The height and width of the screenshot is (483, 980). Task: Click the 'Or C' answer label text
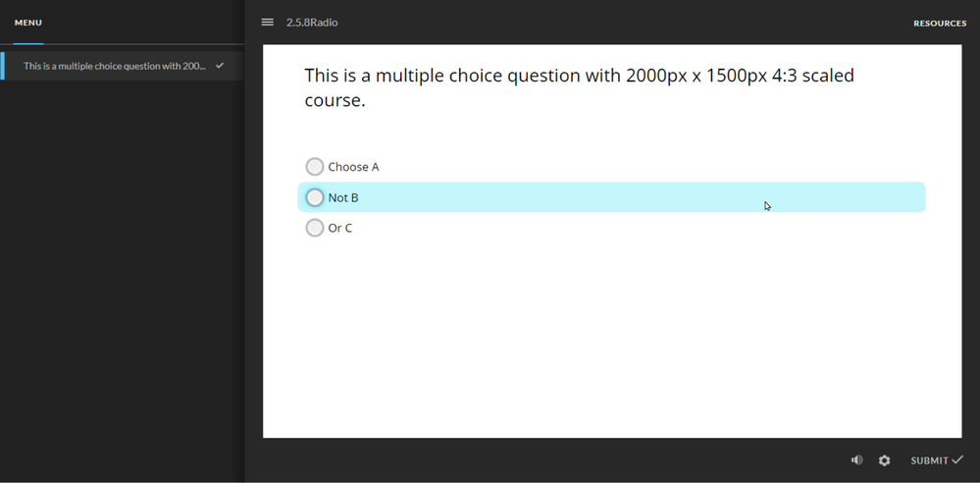[340, 228]
